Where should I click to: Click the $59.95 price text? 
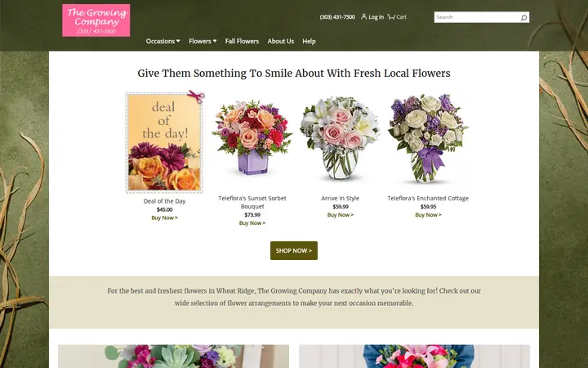point(428,207)
